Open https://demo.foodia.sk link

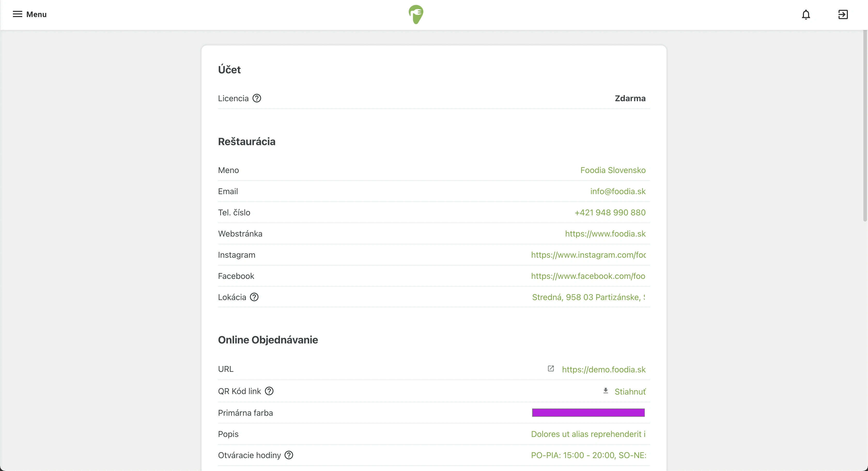[604, 370]
